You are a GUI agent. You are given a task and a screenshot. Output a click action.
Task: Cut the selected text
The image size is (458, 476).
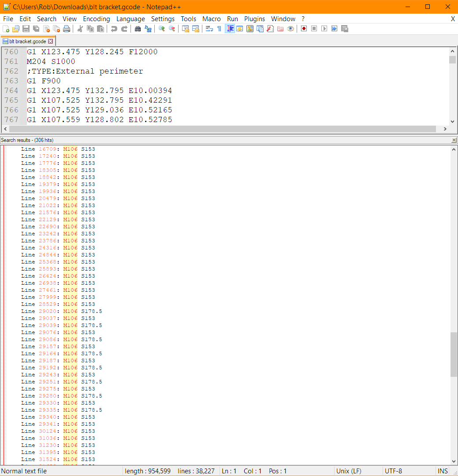pos(81,28)
